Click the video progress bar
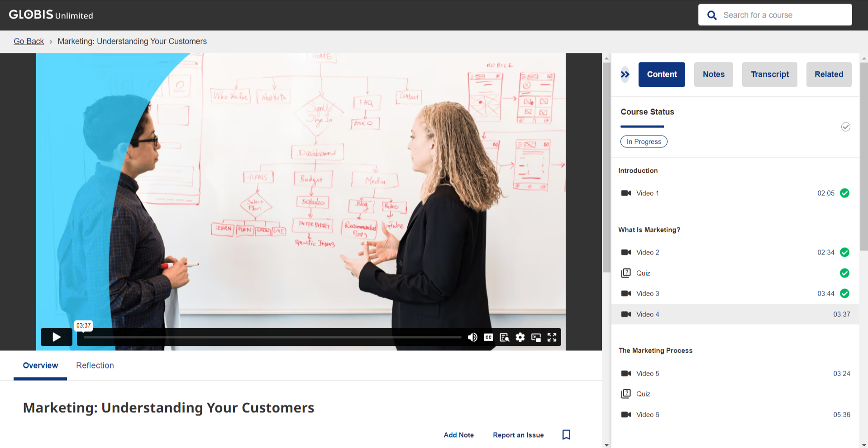The image size is (868, 448). 272,337
